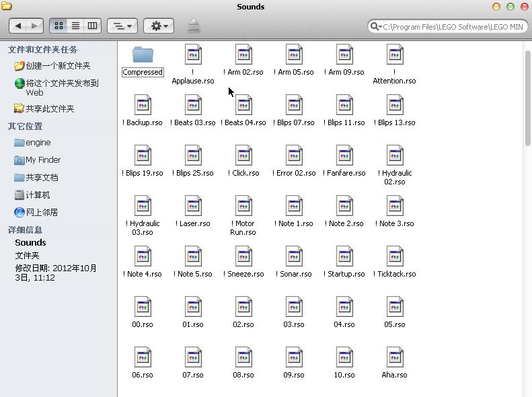Select the ! Attention.rso file

pyautogui.click(x=395, y=65)
